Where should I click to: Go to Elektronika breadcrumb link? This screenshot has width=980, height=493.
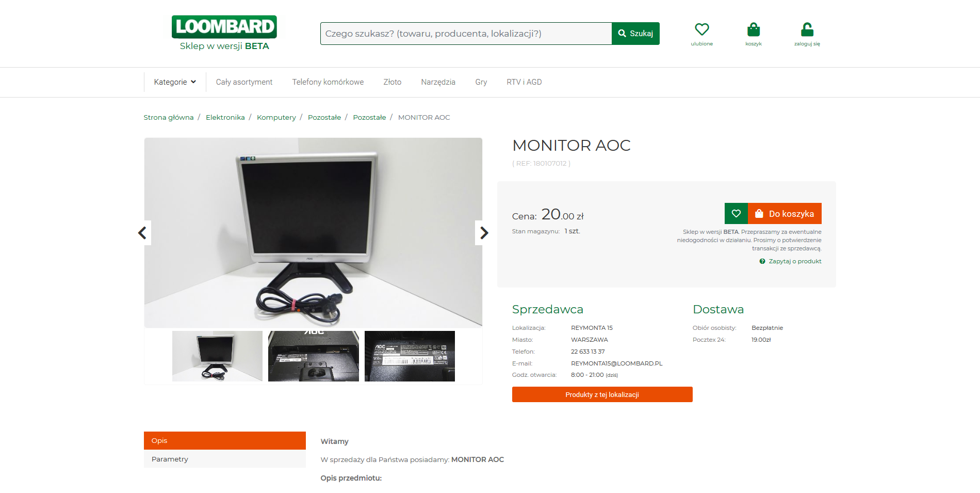click(225, 117)
